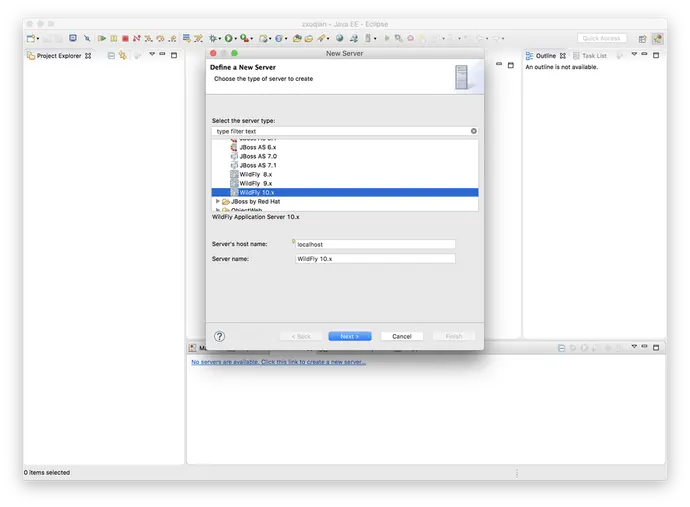
Task: Click the red Terminate square icon
Action: (x=125, y=38)
